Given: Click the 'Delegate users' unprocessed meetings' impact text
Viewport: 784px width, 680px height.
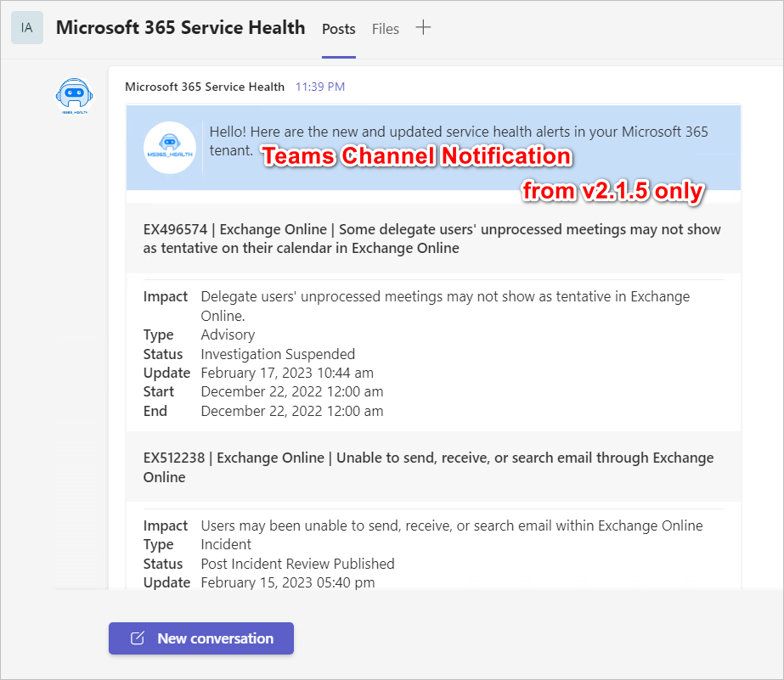Looking at the screenshot, I should pyautogui.click(x=445, y=306).
